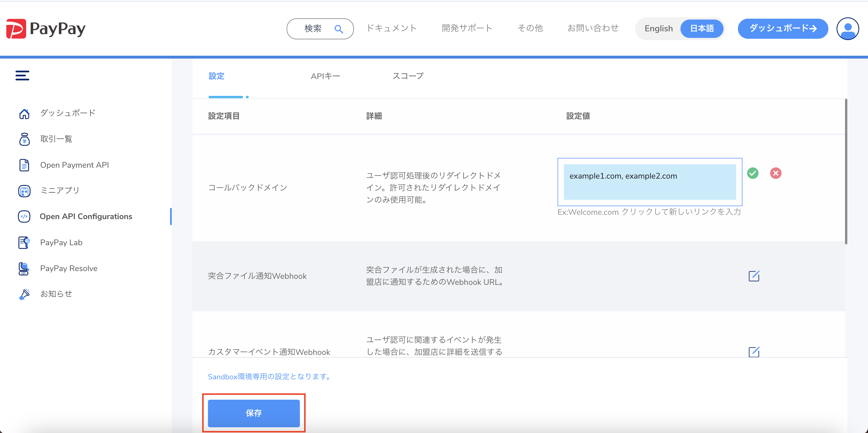Click the 設定値 column header

click(x=578, y=116)
